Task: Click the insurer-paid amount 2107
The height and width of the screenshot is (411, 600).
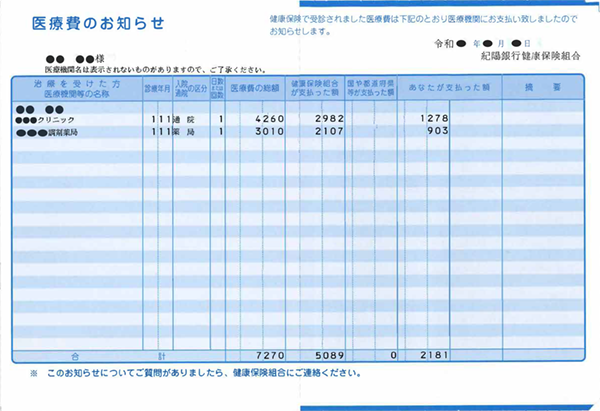Action: pos(329,131)
